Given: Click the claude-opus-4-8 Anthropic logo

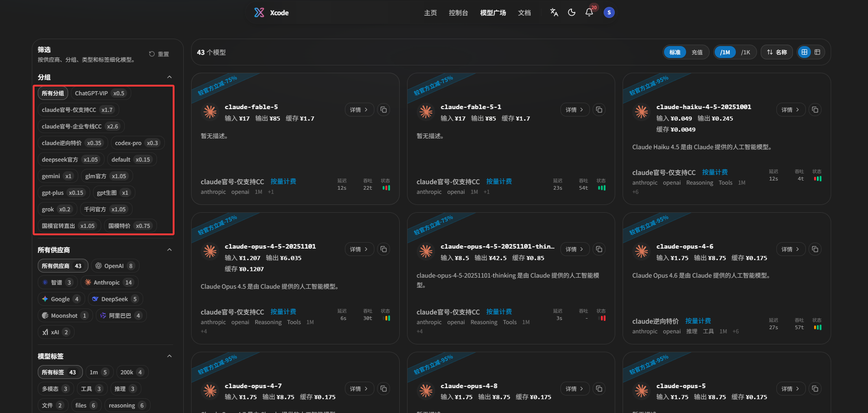Looking at the screenshot, I should pyautogui.click(x=426, y=390).
